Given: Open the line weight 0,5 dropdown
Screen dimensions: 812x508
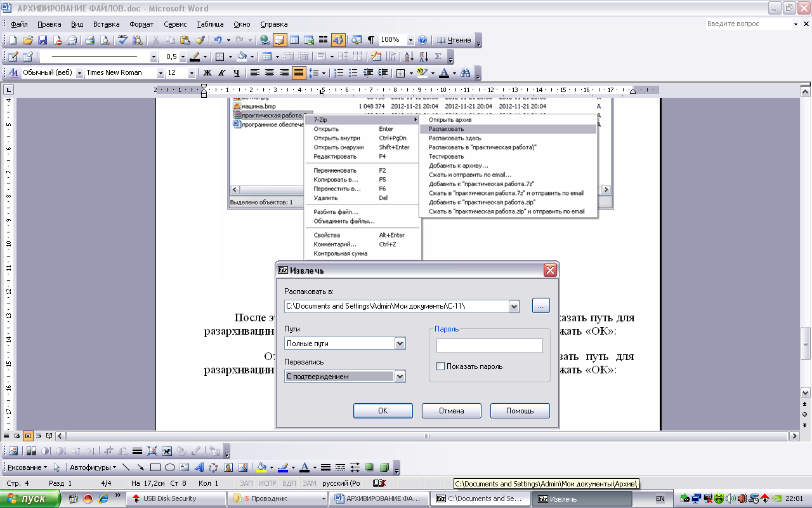Looking at the screenshot, I should (183, 57).
